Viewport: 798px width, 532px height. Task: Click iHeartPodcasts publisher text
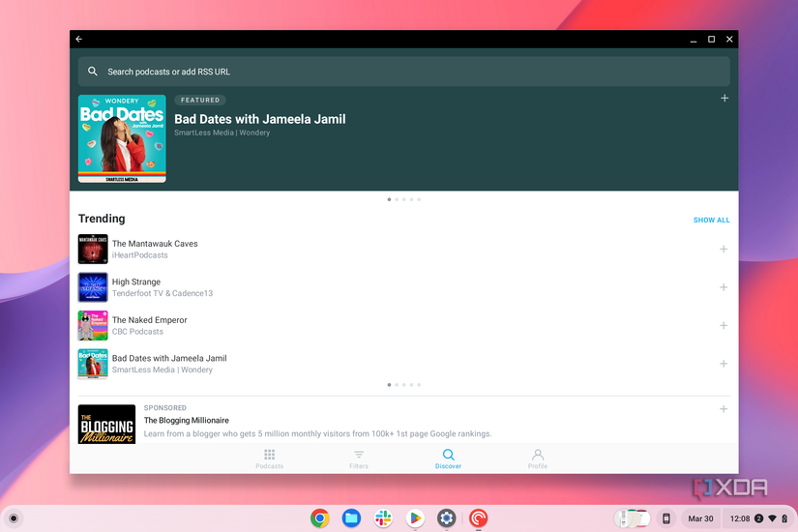140,255
